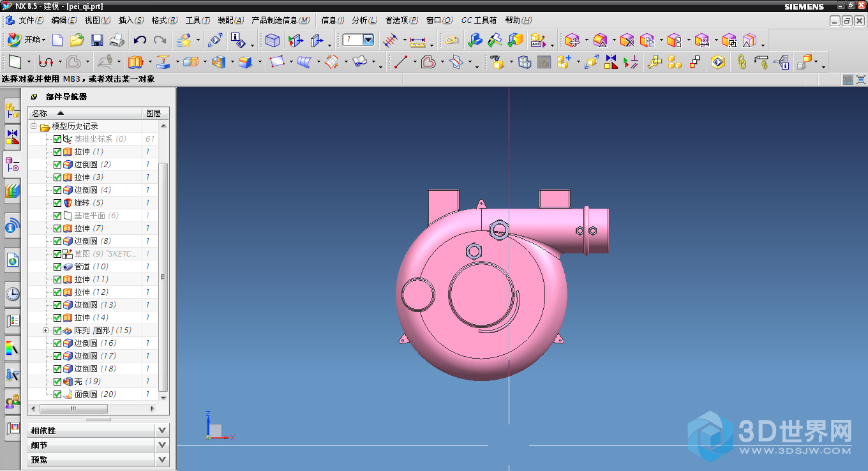Undo the last operation
Screen dimensions: 868x471
[140, 40]
